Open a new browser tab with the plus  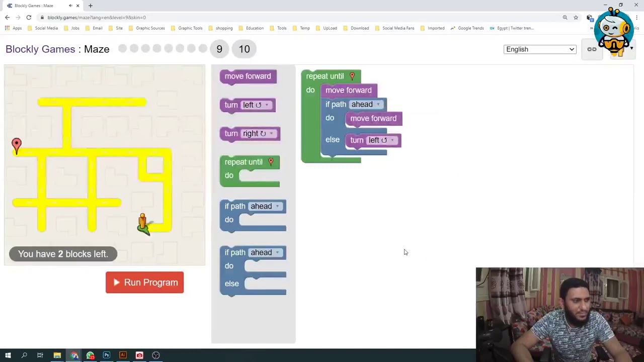coord(91,6)
